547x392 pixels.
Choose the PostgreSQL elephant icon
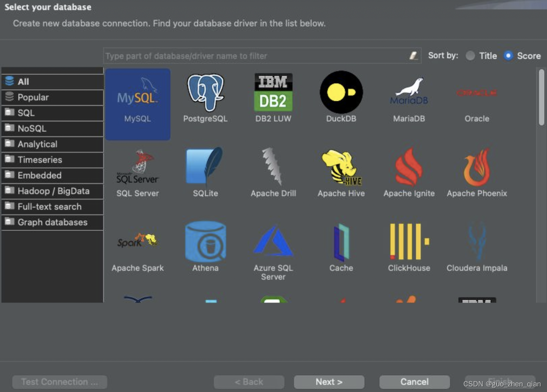[205, 92]
